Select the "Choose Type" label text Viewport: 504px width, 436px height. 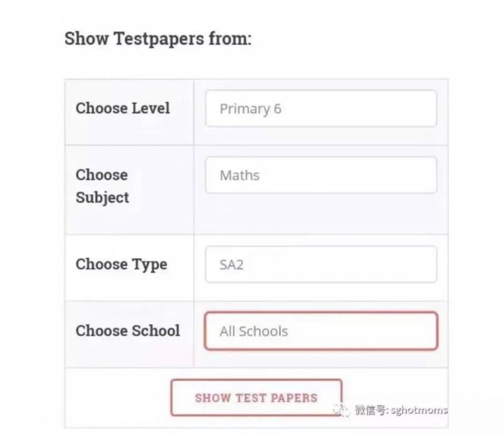coord(122,265)
